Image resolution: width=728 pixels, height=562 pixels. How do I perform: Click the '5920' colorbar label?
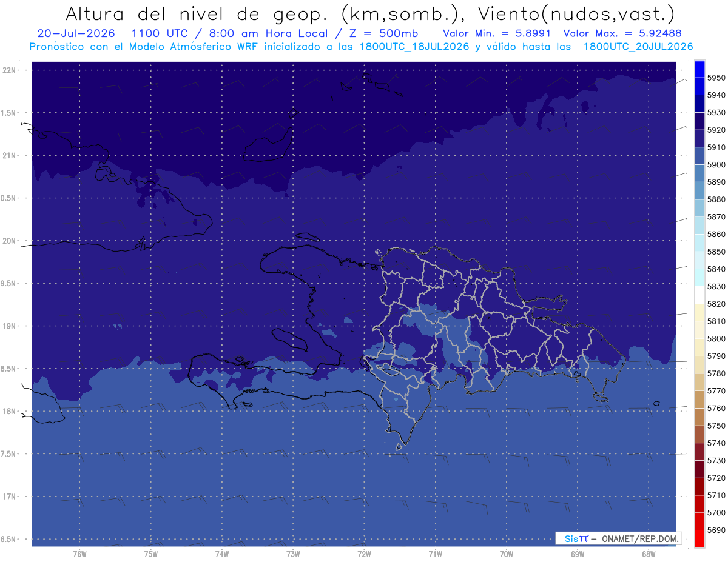pyautogui.click(x=716, y=130)
